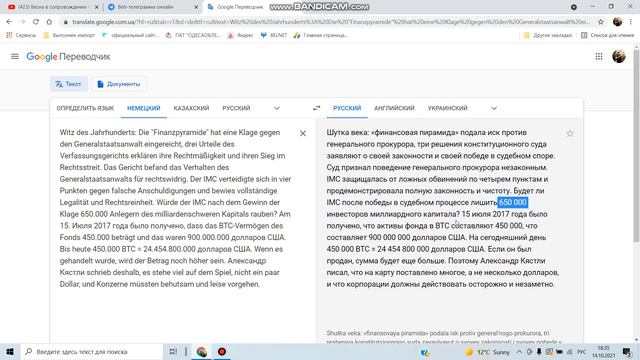Screen dimensions: 640x360
Task: Click the Chrome media control indicator
Action: [x=573, y=7]
